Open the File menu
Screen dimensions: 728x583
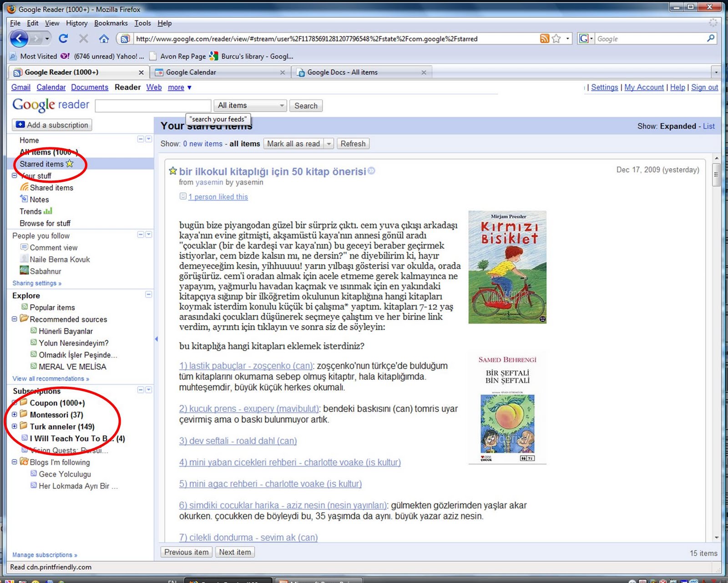(15, 23)
